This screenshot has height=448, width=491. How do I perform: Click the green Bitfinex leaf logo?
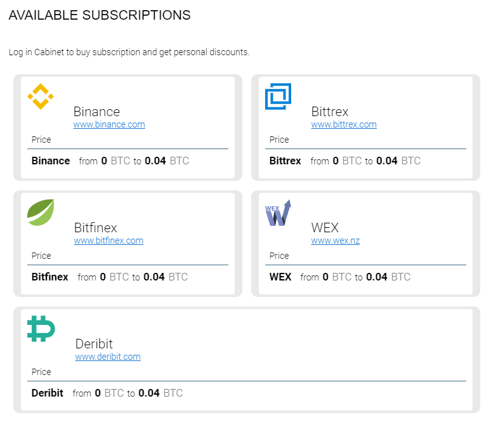click(x=41, y=213)
